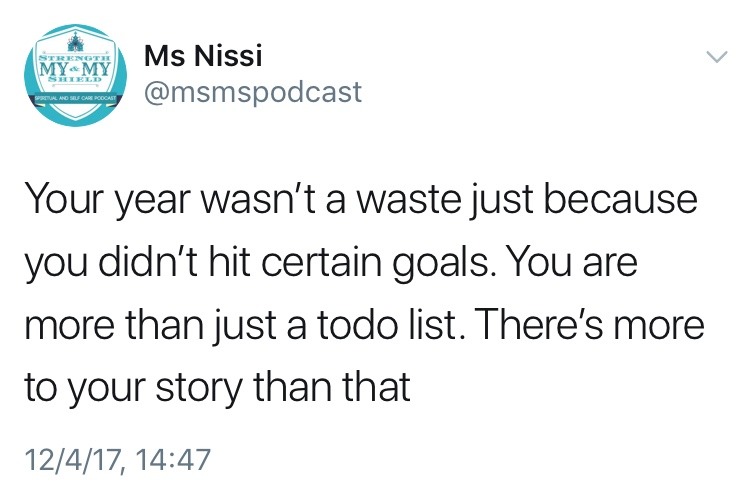Click the podcast ribbon banner on avatar
Viewport: 750px width, 497px height.
[x=71, y=103]
